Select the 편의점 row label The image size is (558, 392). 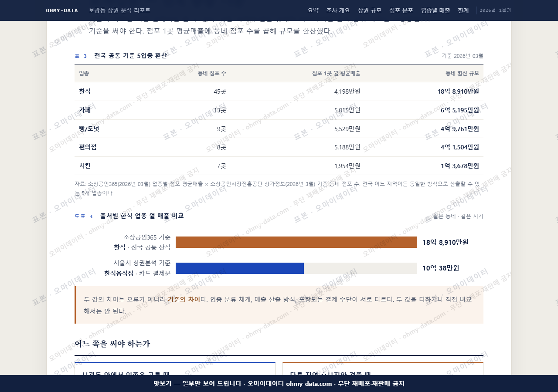coord(88,147)
